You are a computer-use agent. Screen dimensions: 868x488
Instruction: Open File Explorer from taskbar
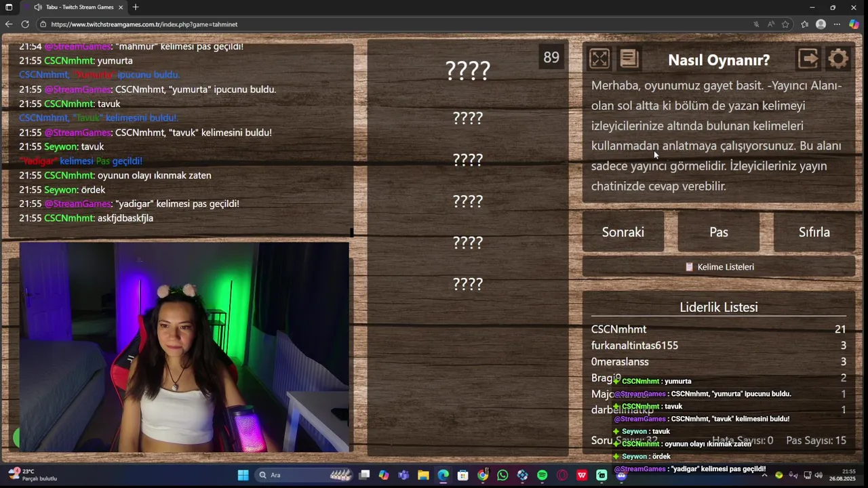[423, 475]
